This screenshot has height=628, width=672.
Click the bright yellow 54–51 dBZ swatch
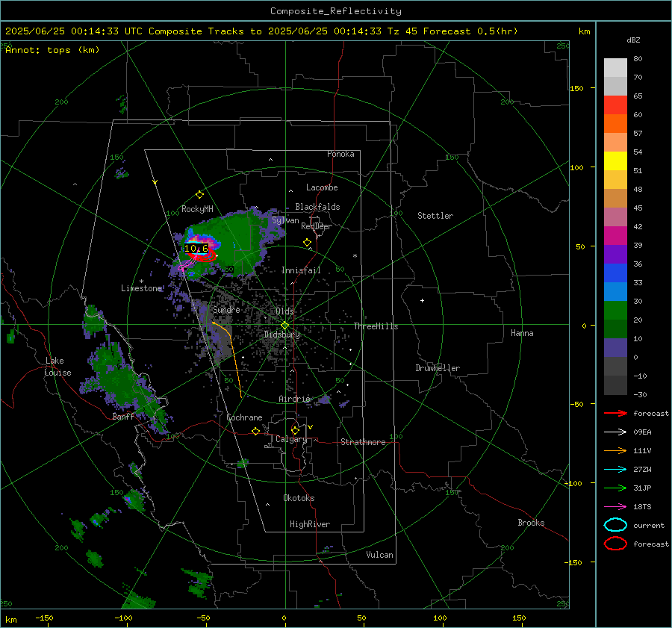click(615, 161)
